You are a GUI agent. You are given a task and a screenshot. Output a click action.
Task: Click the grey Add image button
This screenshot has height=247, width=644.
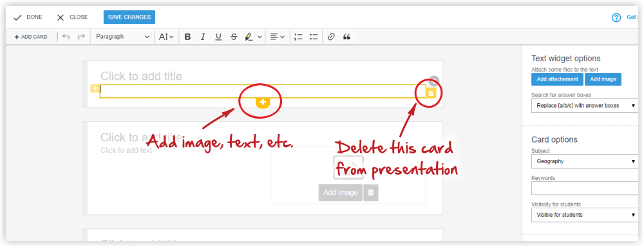point(341,192)
